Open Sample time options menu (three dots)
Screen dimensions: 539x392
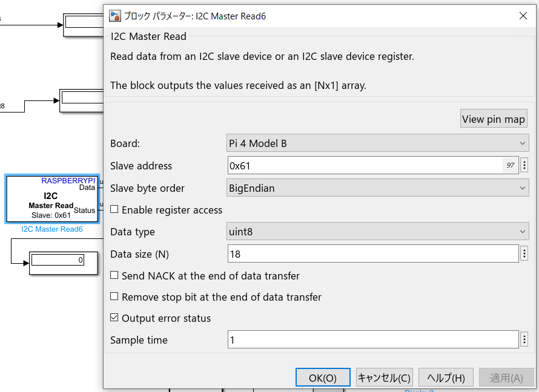(524, 339)
